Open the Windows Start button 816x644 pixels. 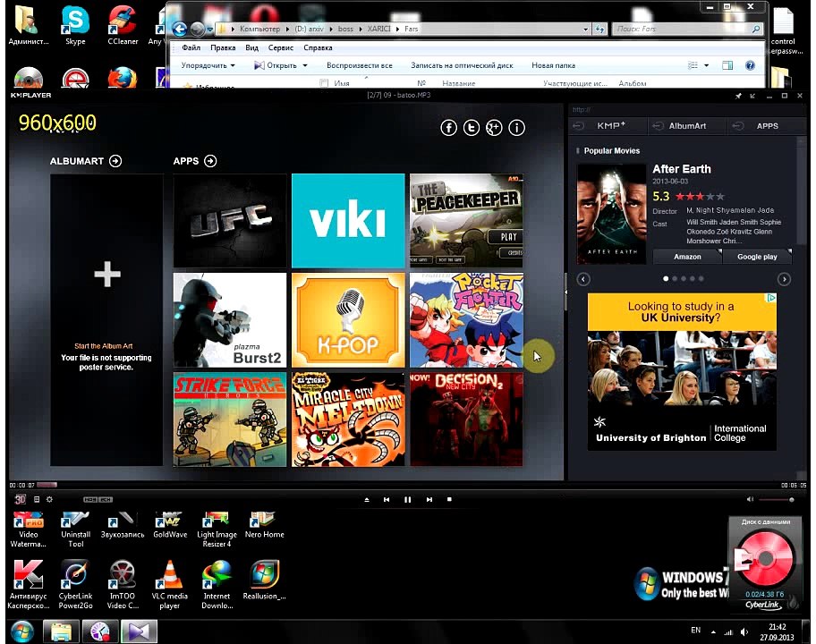pos(21,631)
